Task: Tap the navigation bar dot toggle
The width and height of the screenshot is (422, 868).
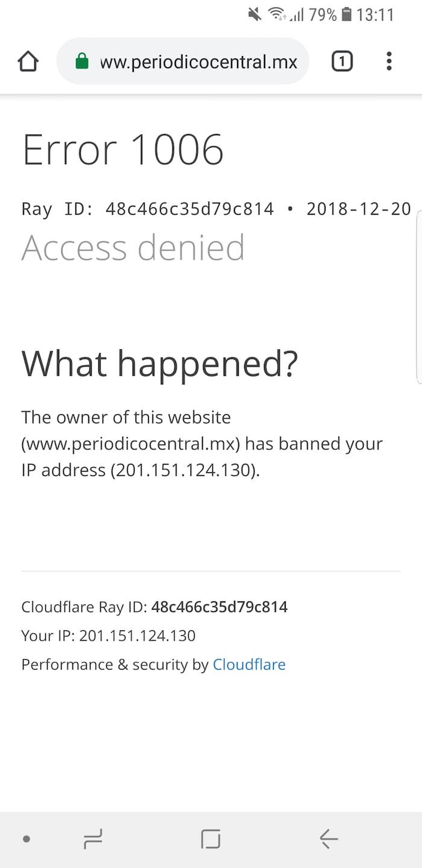Action: point(26,838)
